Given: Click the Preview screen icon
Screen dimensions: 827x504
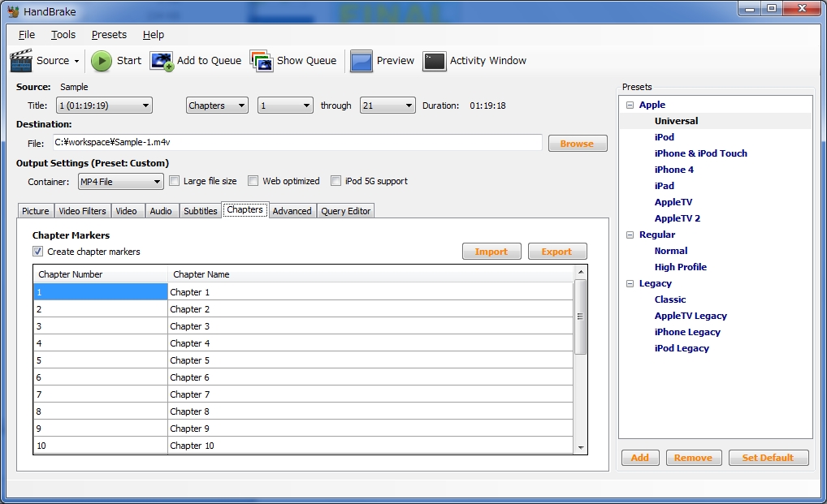Looking at the screenshot, I should pos(362,61).
